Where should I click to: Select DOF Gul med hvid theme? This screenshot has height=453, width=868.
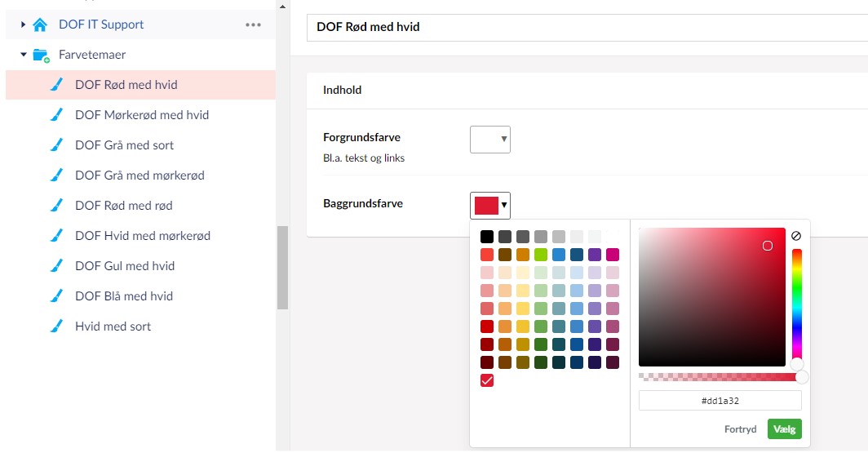125,266
